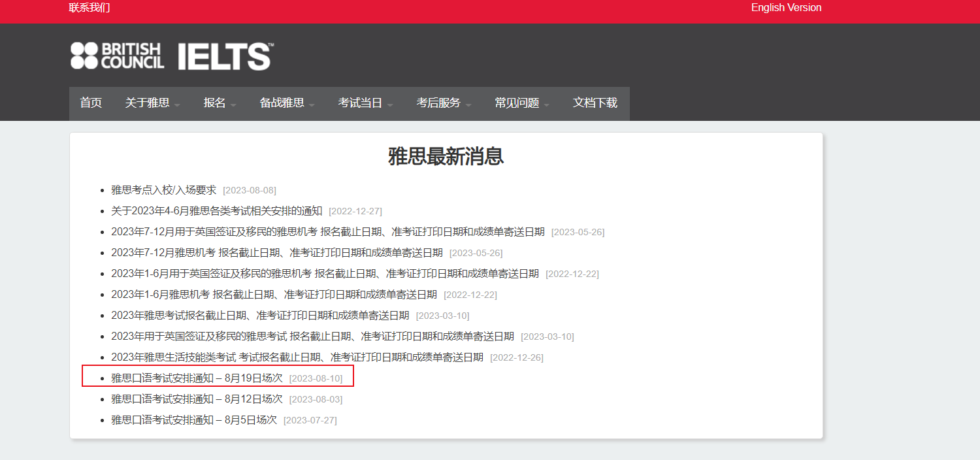Open 2023年1-6月雅思机考 deadlines notice
980x460 pixels.
pos(274,295)
